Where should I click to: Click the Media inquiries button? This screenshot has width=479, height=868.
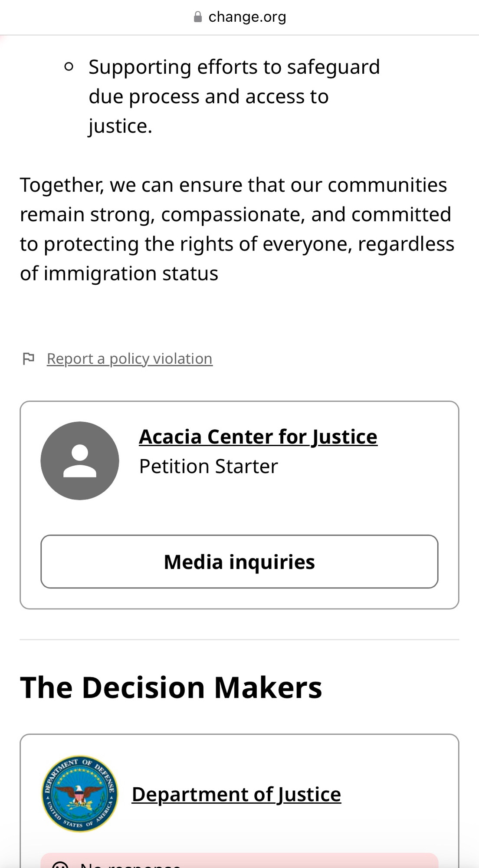[239, 562]
